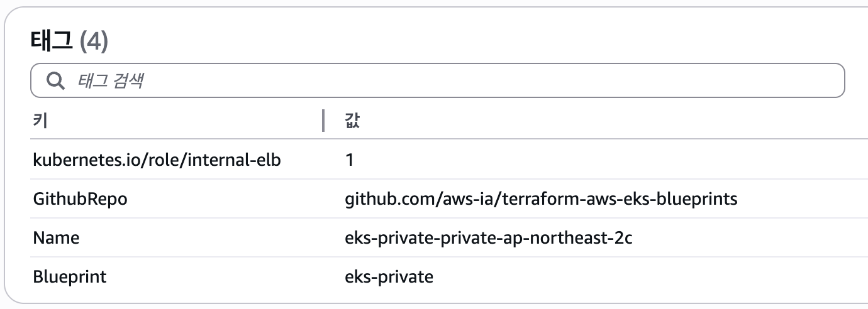Click the (4) tag count
Image resolution: width=868 pixels, height=309 pixels.
point(94,42)
